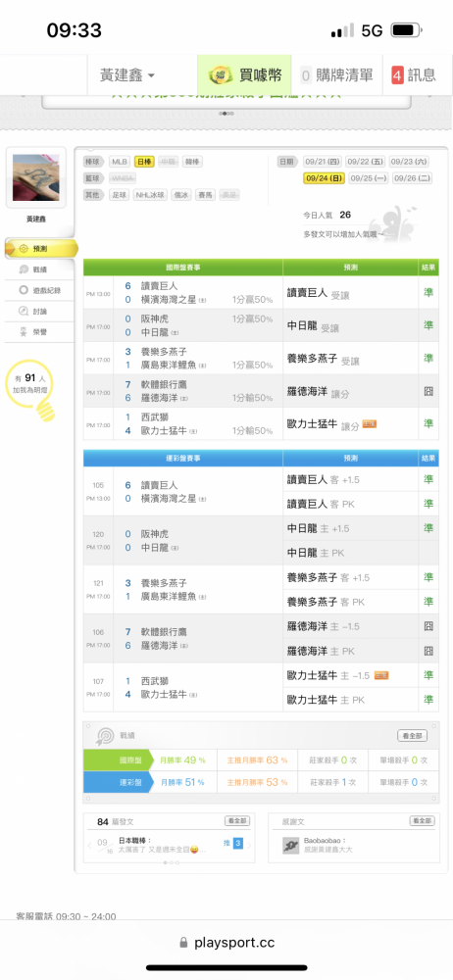This screenshot has height=980, width=453.
Task: Click 橫濱海灣之星 team in 國際盤
Action: tap(169, 300)
